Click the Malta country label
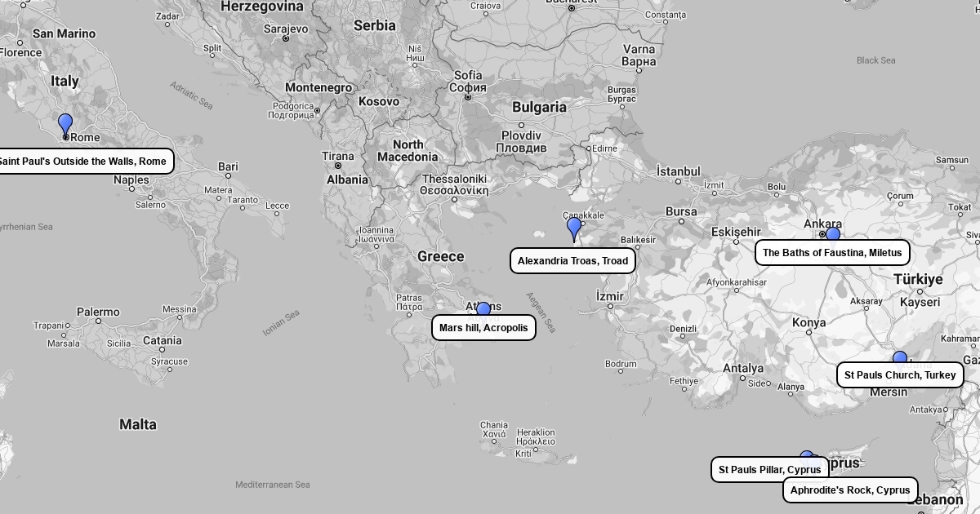The image size is (980, 514). tap(138, 424)
